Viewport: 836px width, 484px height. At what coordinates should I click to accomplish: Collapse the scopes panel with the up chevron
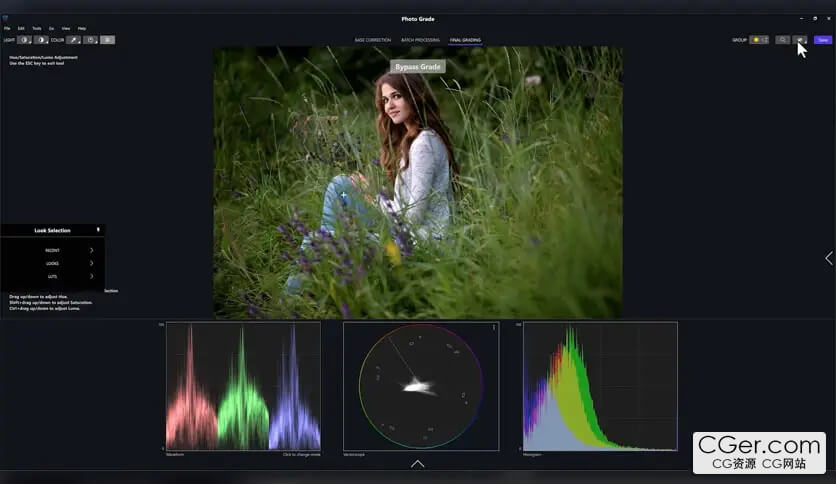(x=417, y=464)
